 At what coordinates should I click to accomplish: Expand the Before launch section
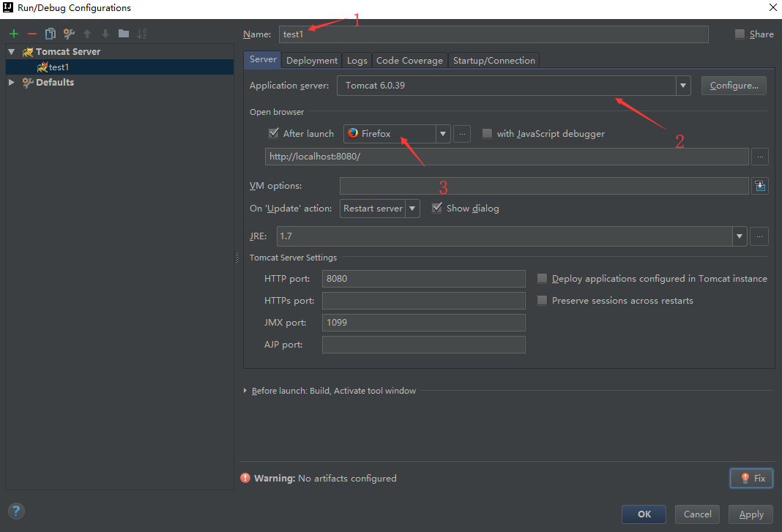point(245,390)
